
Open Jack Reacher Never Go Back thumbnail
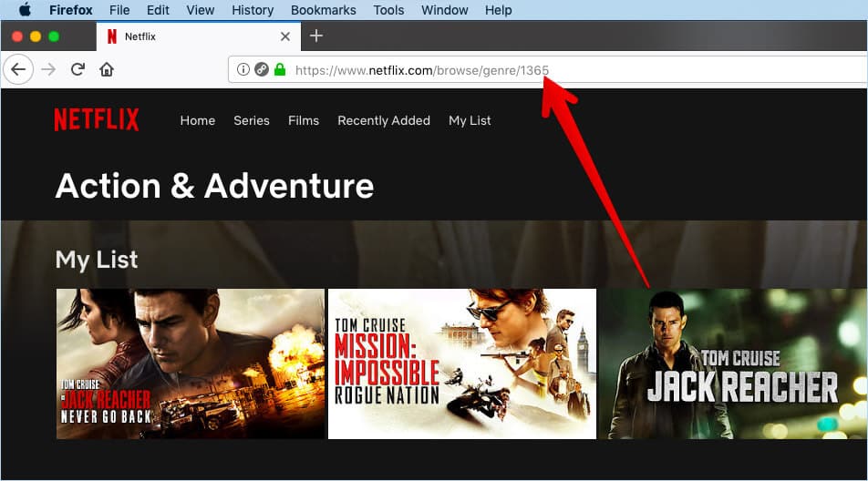[191, 363]
